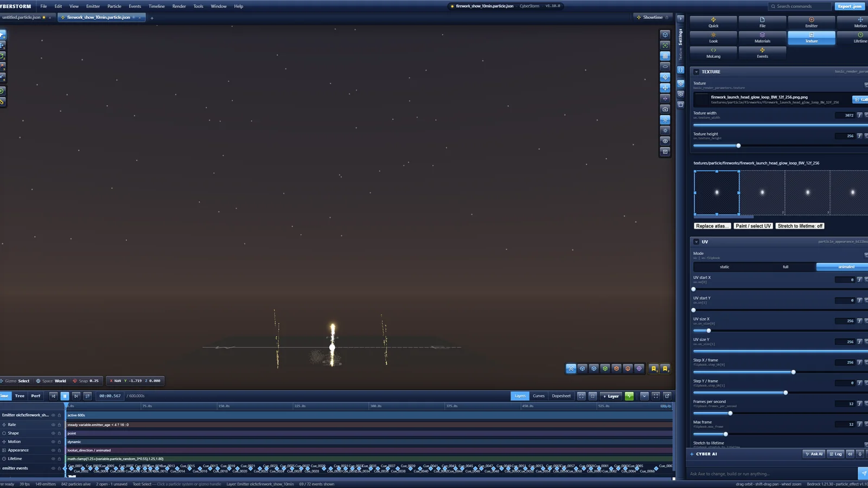Toggle visibility of the Appearance layer
The width and height of the screenshot is (868, 488).
(x=53, y=450)
